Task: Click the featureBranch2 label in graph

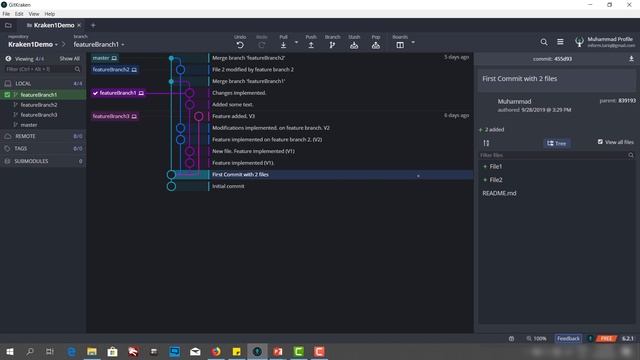Action: (x=115, y=70)
